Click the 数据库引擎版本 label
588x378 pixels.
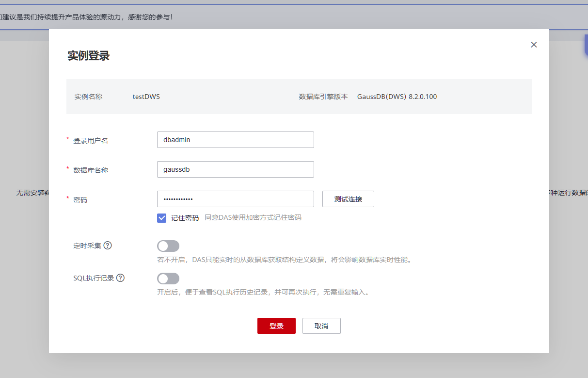tap(323, 97)
